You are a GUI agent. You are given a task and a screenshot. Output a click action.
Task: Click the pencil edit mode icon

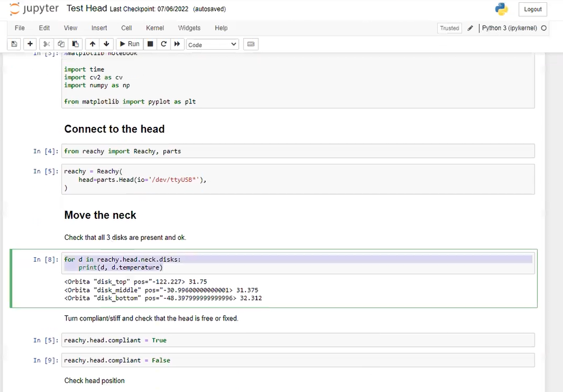pyautogui.click(x=470, y=28)
